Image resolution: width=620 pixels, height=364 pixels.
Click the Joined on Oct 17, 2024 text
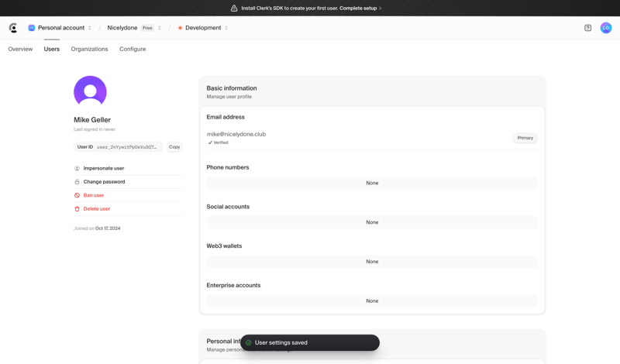(x=97, y=228)
